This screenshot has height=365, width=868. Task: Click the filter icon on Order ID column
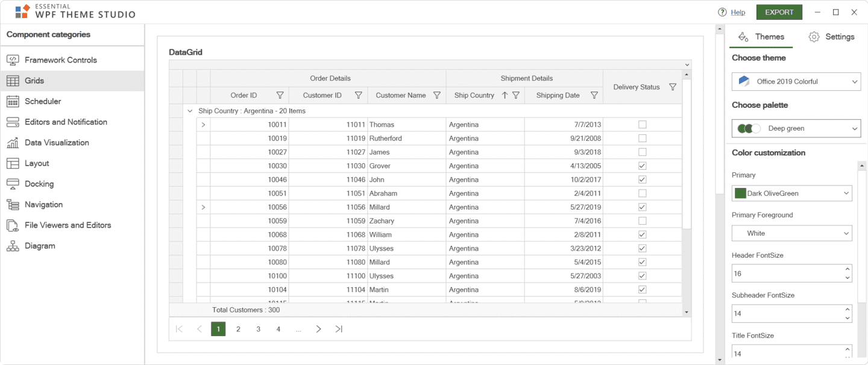(280, 95)
